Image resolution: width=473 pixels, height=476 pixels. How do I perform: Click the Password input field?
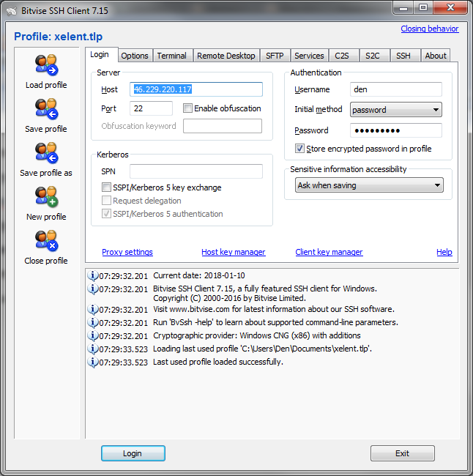tap(396, 130)
